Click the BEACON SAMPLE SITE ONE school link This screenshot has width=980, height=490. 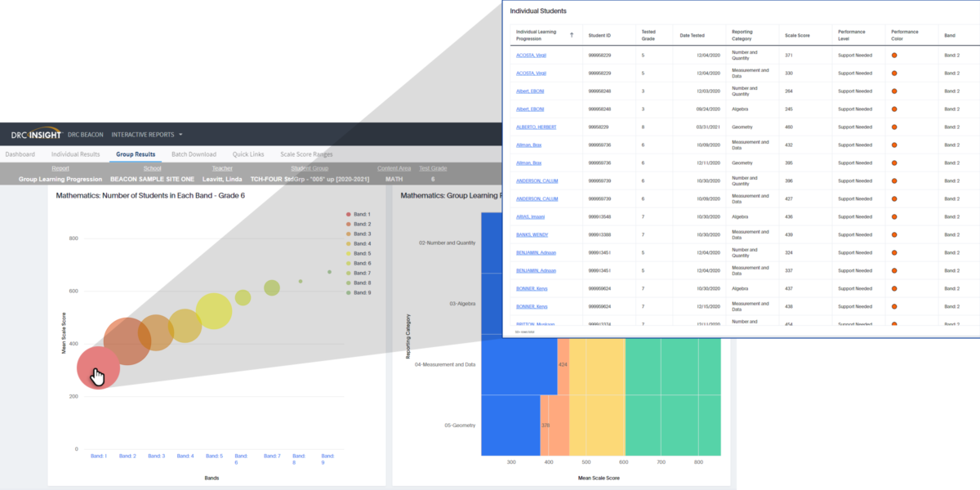click(x=152, y=179)
